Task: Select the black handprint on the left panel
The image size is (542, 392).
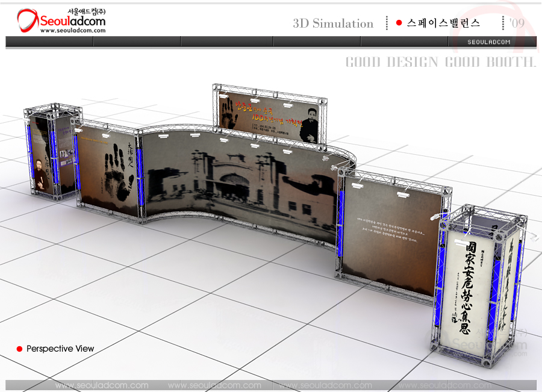Action: click(117, 170)
